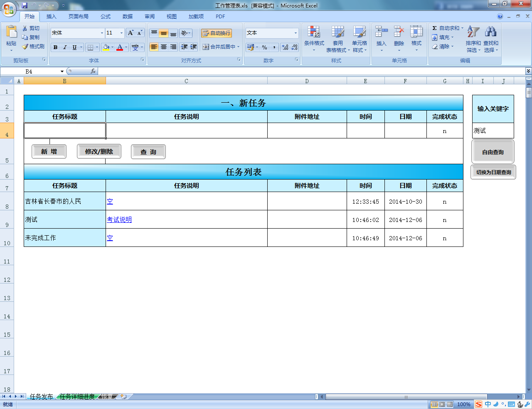Click the Paste clipboard icon

coord(11,32)
